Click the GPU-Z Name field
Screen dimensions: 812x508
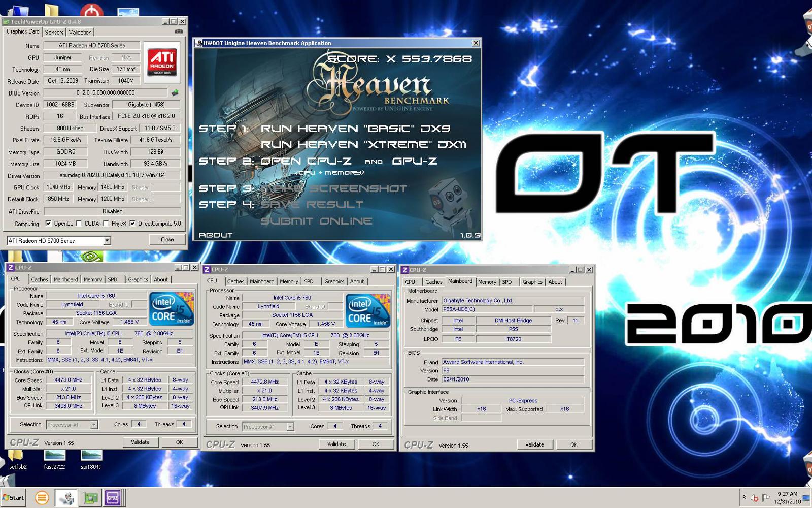[92, 46]
